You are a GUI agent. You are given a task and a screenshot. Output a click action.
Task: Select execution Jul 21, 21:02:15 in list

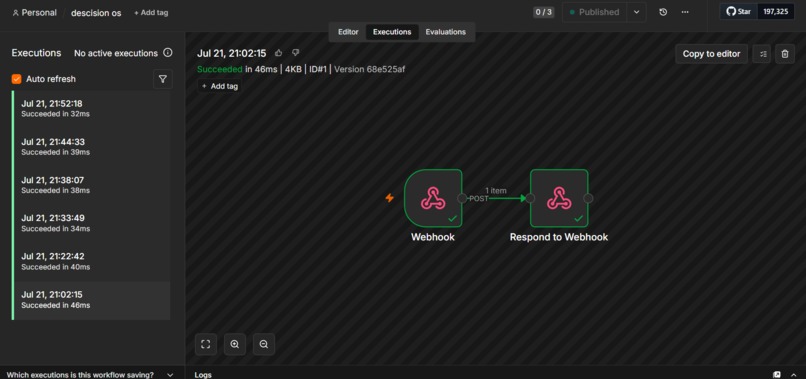click(x=91, y=300)
